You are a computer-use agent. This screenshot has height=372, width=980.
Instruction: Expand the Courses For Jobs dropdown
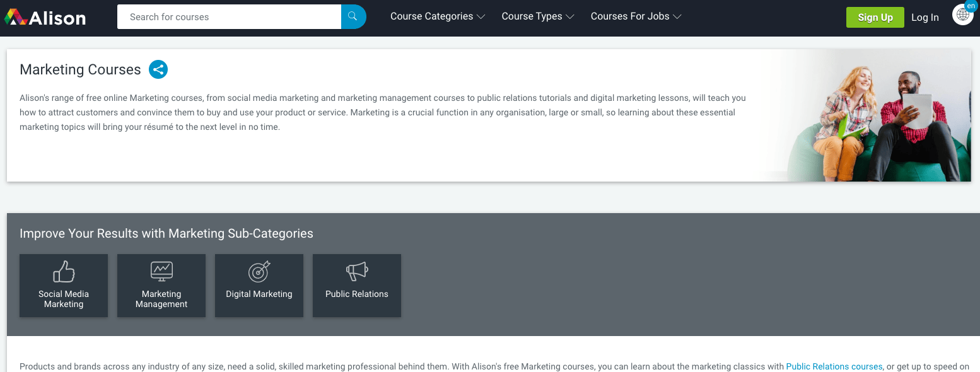tap(636, 17)
